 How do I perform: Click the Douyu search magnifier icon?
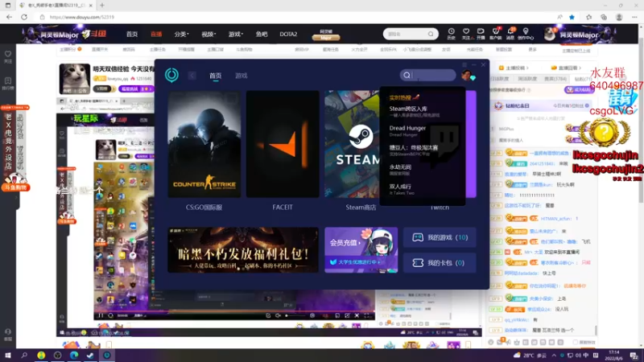pyautogui.click(x=431, y=34)
